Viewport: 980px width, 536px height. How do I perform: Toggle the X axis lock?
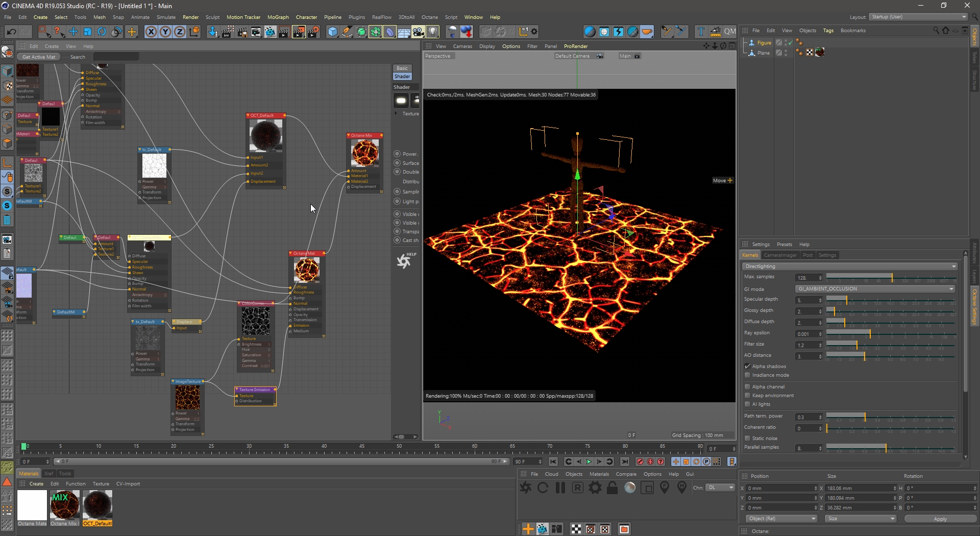[151, 32]
